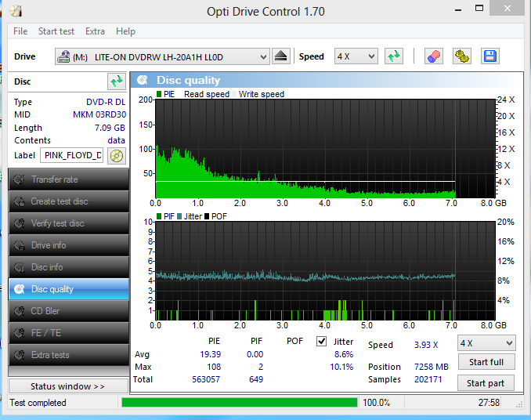Click the Disc quality sidebar icon

pyautogui.click(x=20, y=289)
